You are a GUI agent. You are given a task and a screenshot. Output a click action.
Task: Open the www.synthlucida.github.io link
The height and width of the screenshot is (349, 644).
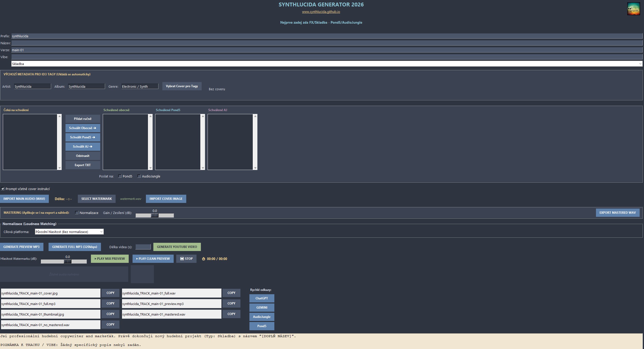321,12
